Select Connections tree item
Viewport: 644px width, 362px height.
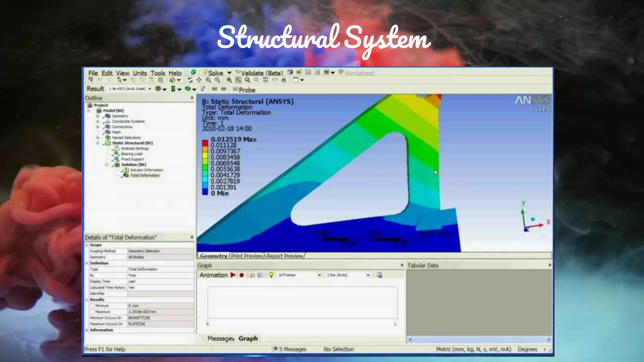point(122,127)
